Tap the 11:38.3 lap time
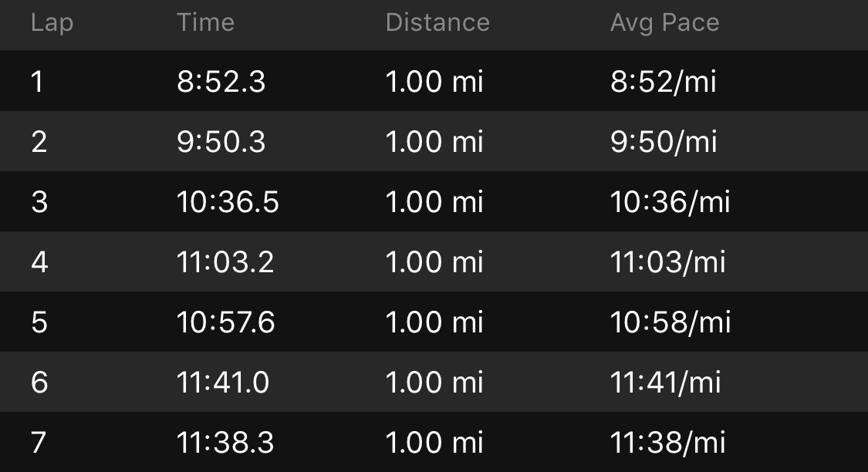This screenshot has width=868, height=472. [225, 443]
